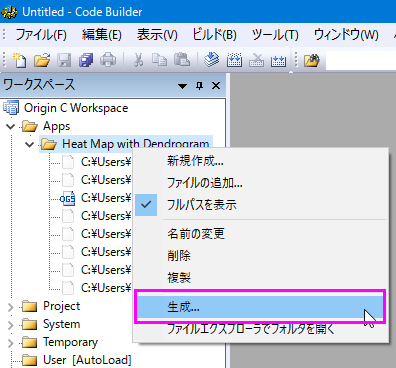
Task: Click the Cut scissors icon
Action: pyautogui.click(x=138, y=60)
